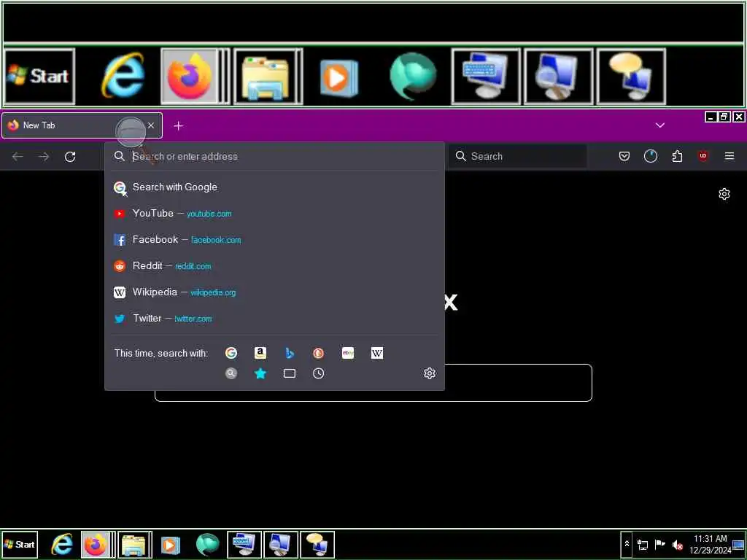
Task: Expand the List all tabs chevron
Action: coord(659,125)
